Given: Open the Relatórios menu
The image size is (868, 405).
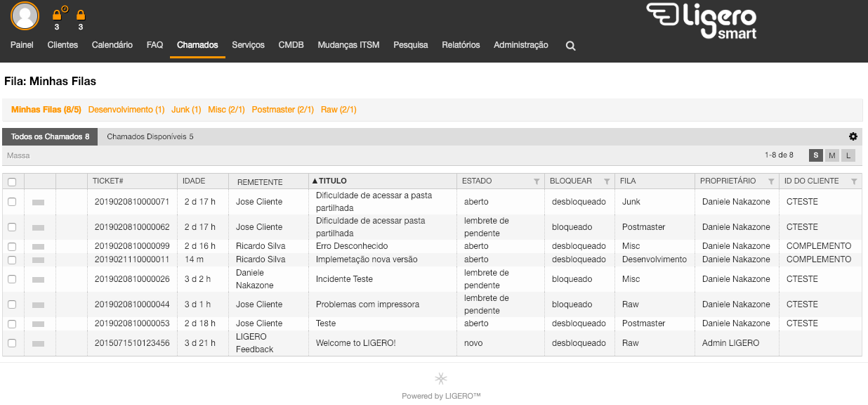Looking at the screenshot, I should pos(461,45).
